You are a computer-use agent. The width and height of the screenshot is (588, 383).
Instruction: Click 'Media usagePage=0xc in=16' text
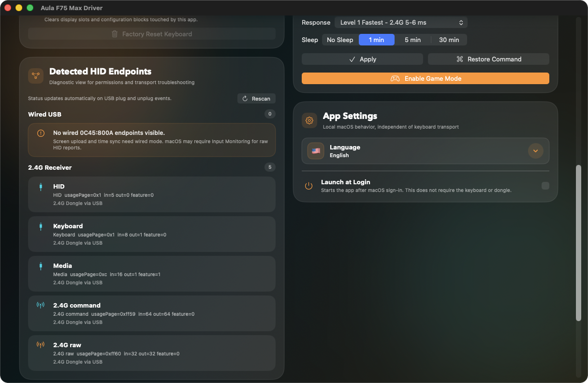(107, 274)
